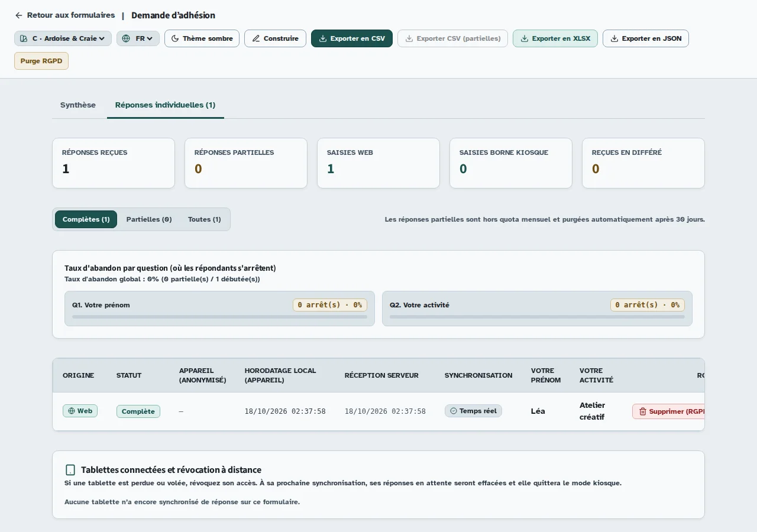
Task: Click the trash icon on Supprimer (RGPD)
Action: [643, 411]
